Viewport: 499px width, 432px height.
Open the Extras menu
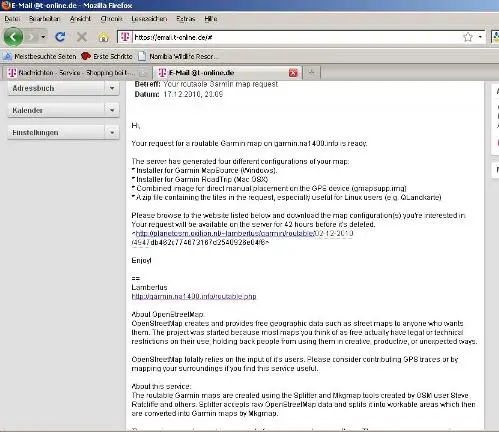point(186,19)
